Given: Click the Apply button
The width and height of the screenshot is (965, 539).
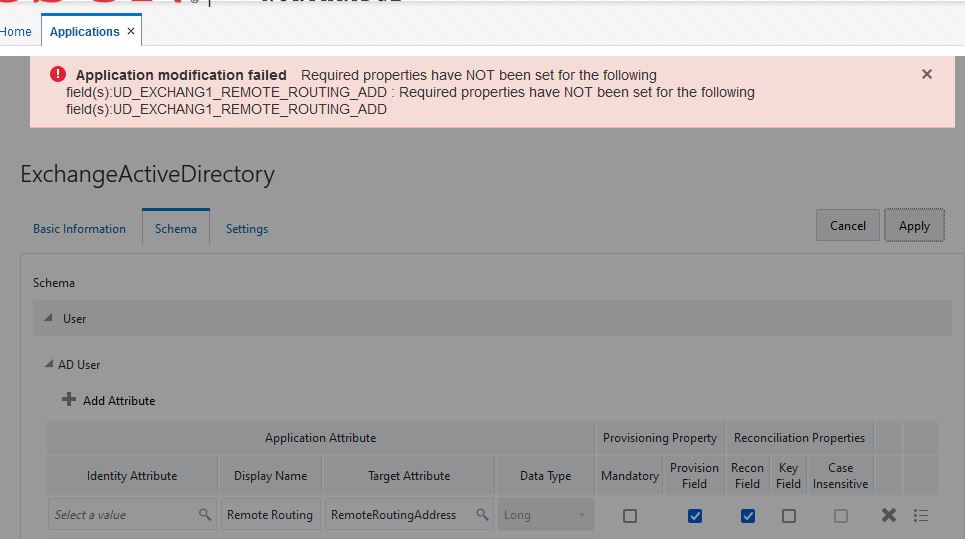Looking at the screenshot, I should pos(914,226).
